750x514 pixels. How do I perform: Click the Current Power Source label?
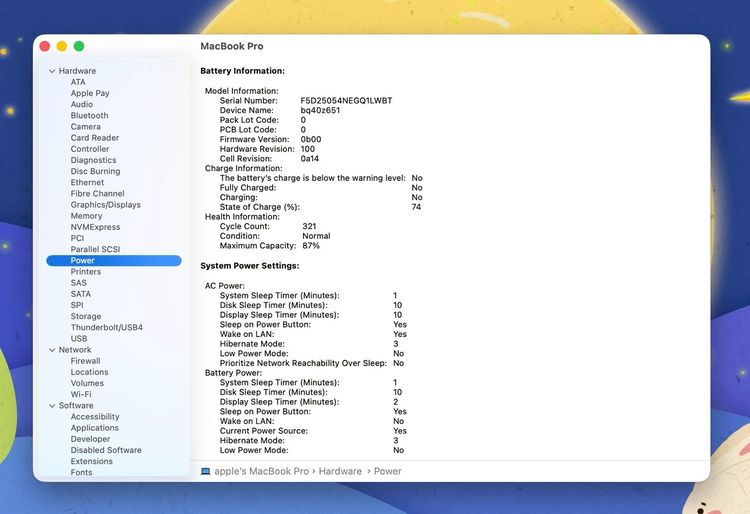(x=264, y=431)
